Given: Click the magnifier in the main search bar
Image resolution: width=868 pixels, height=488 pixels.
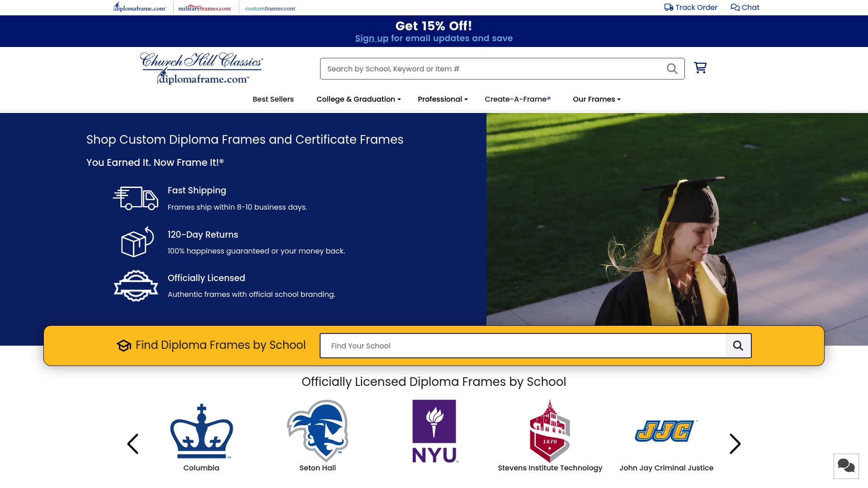Looking at the screenshot, I should pos(672,69).
